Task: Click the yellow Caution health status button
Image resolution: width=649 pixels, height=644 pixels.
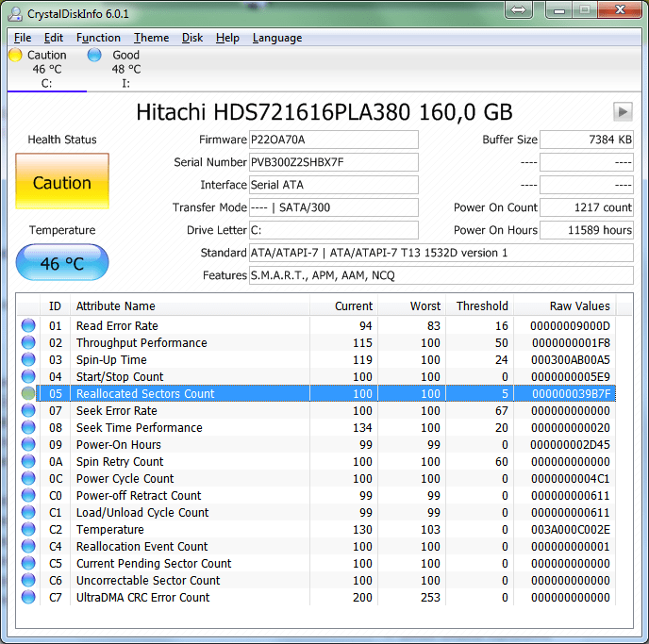Action: (x=62, y=181)
